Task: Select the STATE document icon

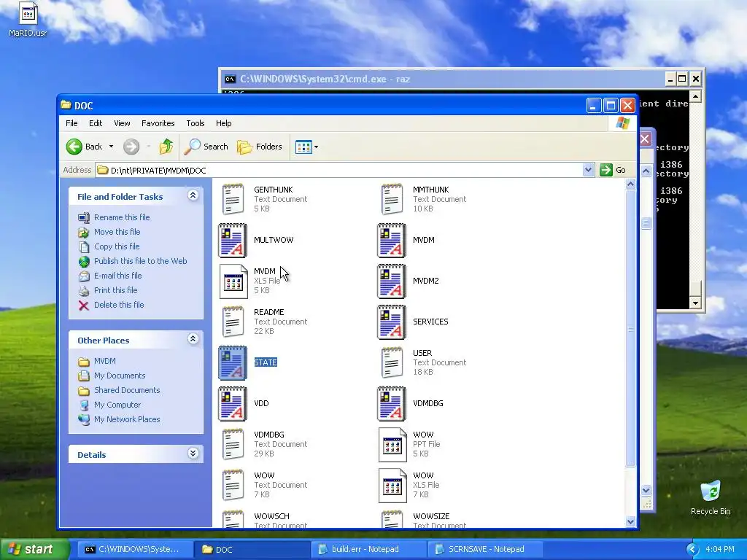Action: (233, 363)
